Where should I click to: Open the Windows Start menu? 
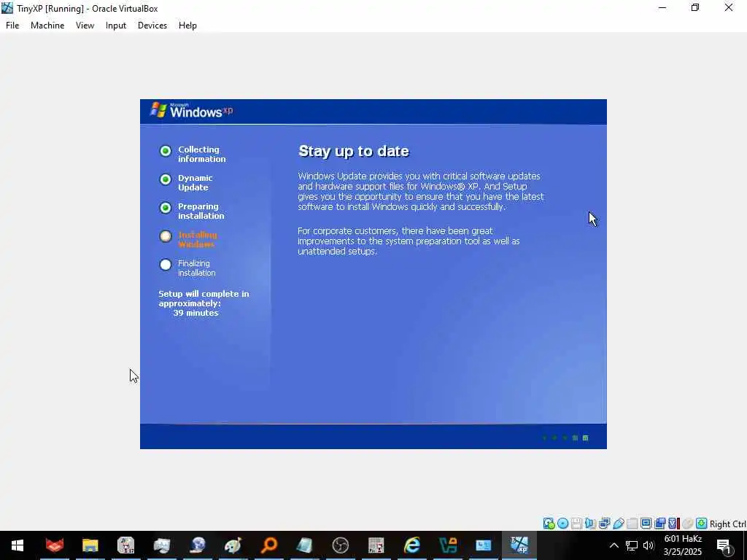pyautogui.click(x=18, y=545)
